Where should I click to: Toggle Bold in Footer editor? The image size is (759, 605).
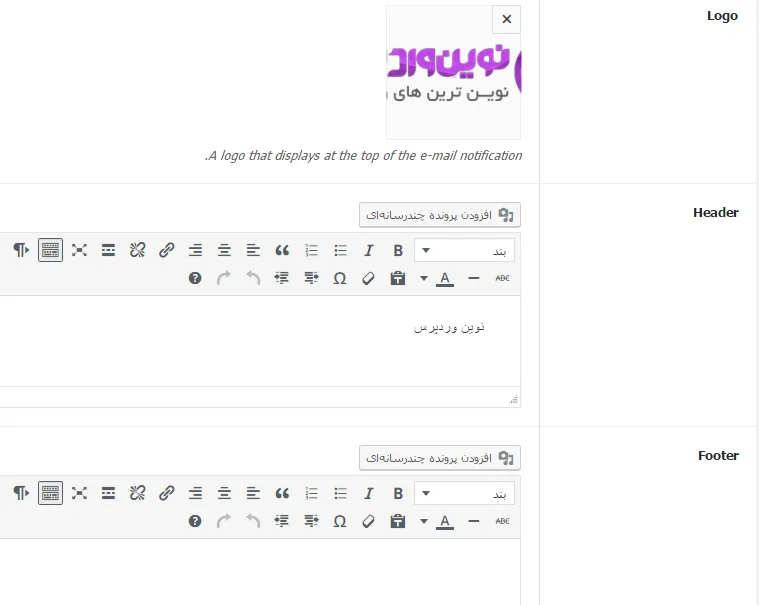398,493
